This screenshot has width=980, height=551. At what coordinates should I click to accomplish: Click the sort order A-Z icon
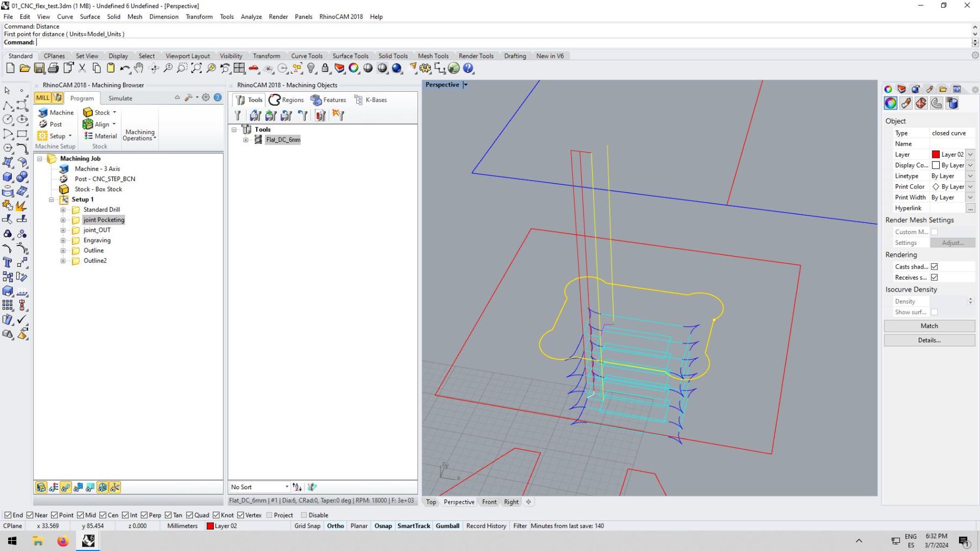(297, 487)
